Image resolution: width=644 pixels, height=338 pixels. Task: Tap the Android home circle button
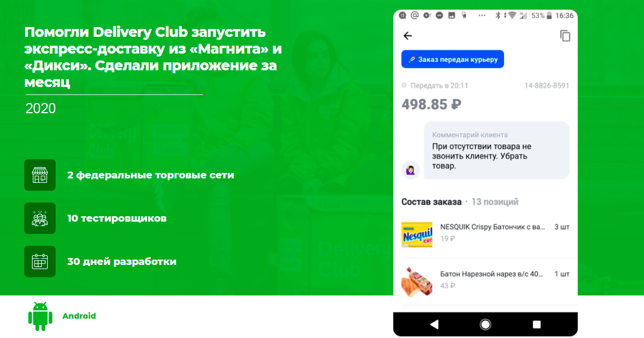(x=486, y=324)
